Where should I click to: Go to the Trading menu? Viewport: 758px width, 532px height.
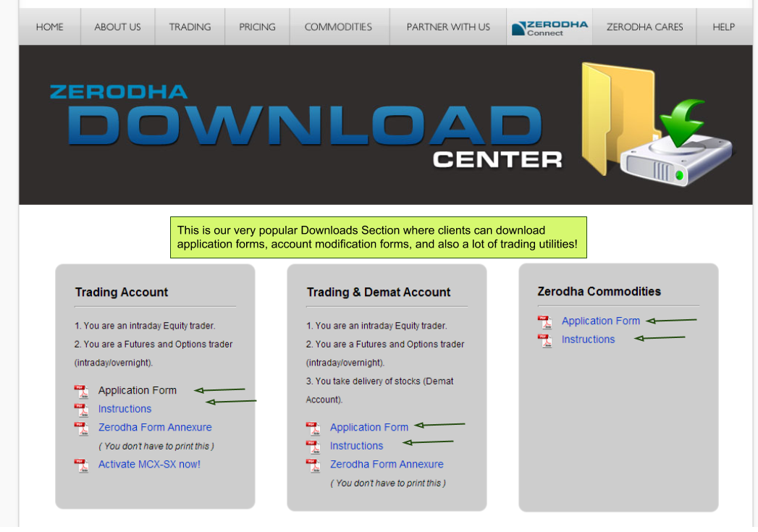click(190, 27)
